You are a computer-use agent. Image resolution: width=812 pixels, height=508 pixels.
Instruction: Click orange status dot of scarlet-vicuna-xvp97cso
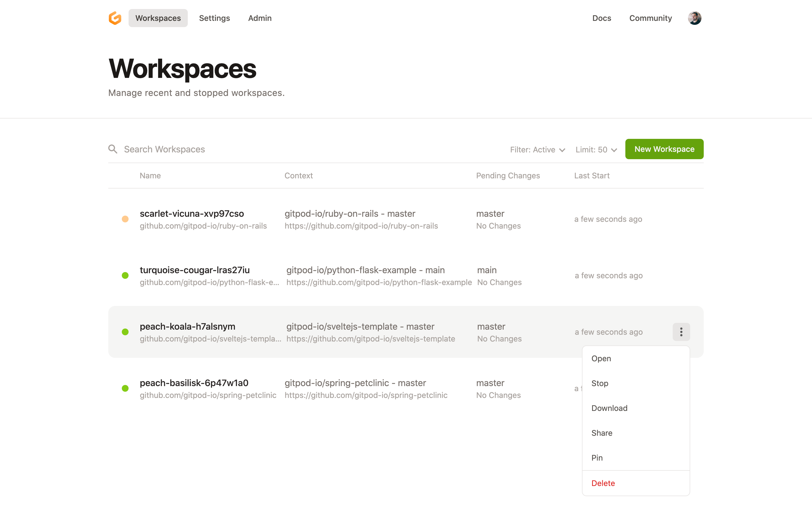pos(125,219)
